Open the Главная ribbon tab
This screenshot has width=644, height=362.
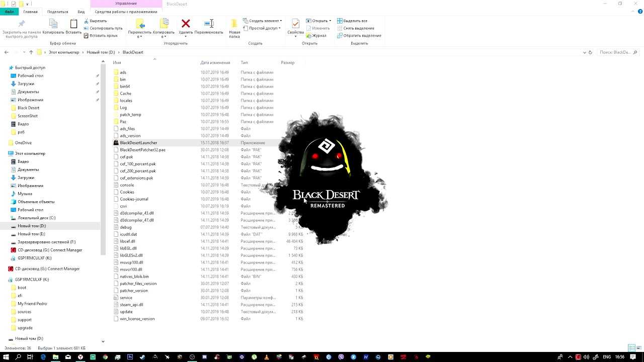[x=30, y=12]
